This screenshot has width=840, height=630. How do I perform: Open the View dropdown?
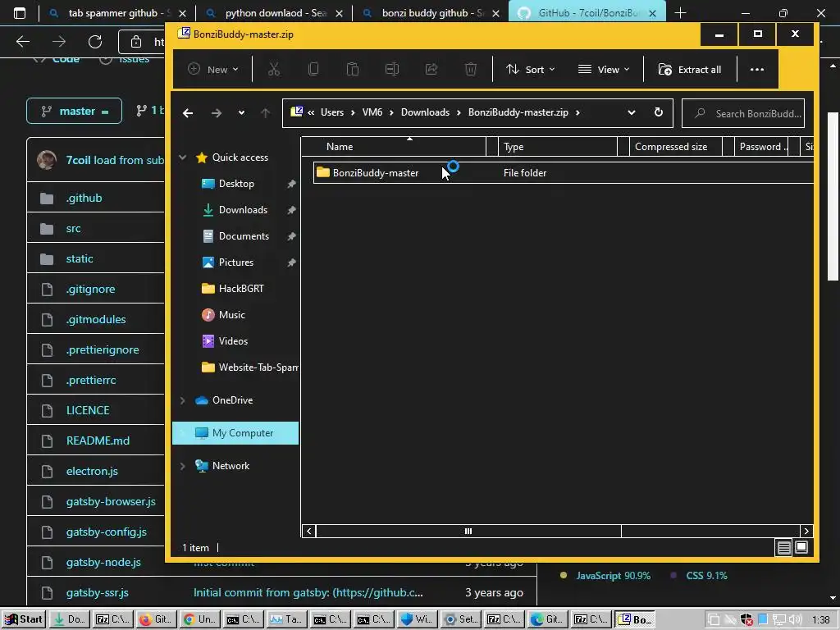click(604, 69)
